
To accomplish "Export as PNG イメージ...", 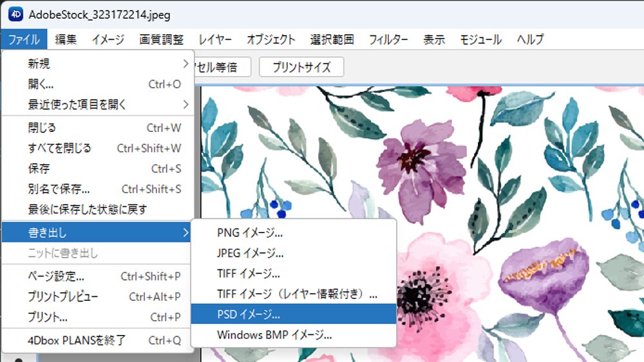I will (x=250, y=233).
